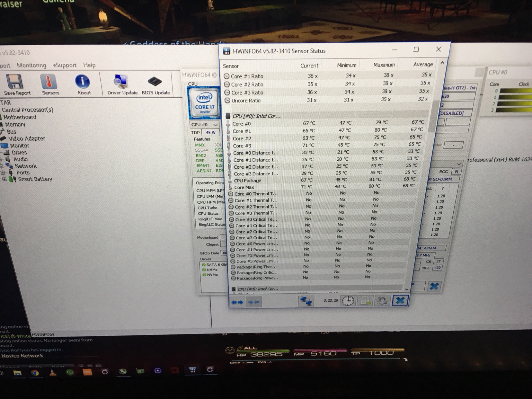This screenshot has height=399, width=532.
Task: Expand the Smart Battery tree node
Action: pos(4,179)
